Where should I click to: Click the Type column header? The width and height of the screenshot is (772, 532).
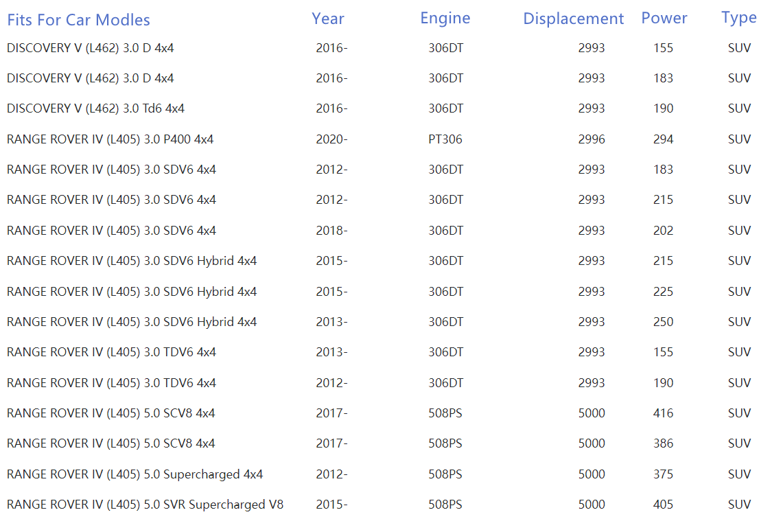(x=738, y=19)
